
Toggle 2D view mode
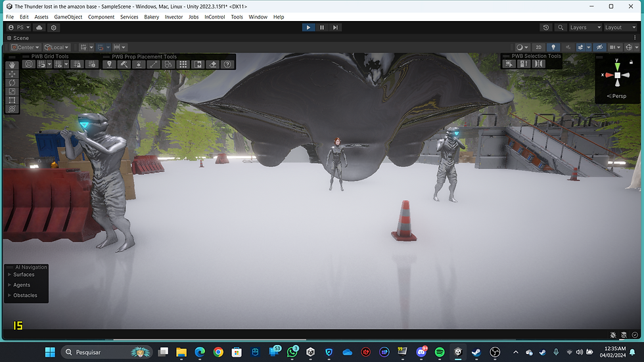tap(538, 47)
